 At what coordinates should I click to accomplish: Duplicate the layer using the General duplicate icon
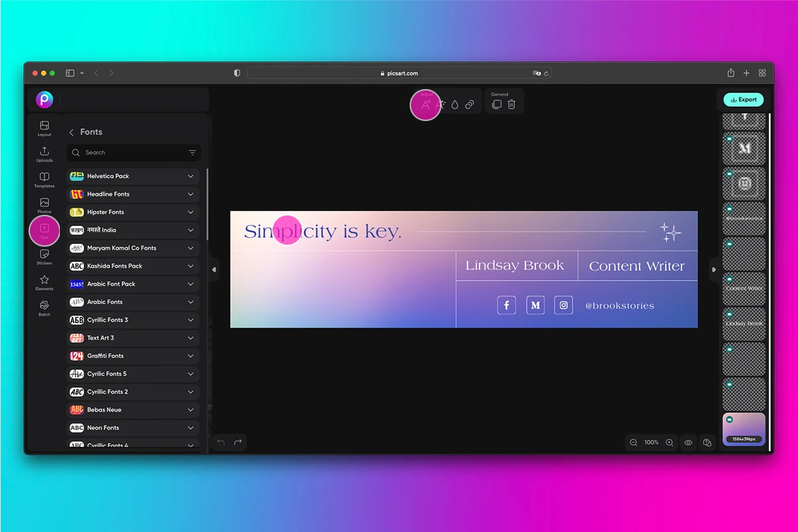[x=496, y=104]
